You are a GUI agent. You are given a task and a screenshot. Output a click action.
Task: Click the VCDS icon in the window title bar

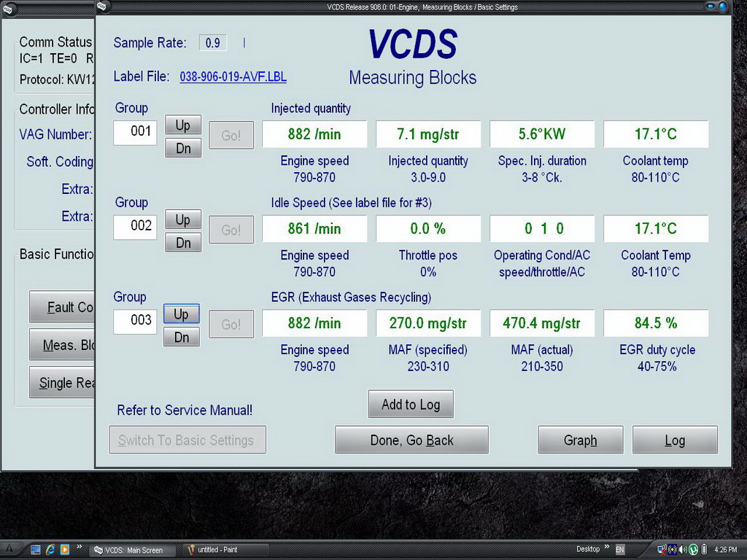pos(101,7)
